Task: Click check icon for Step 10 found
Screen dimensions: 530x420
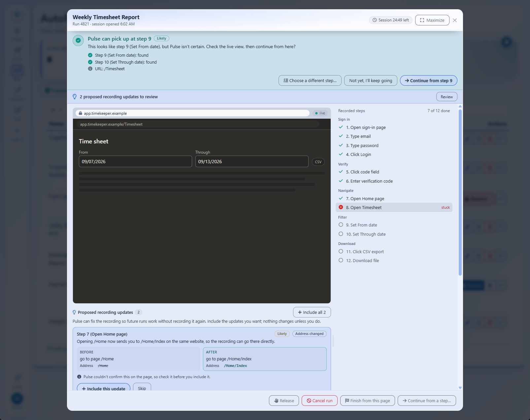Action: tap(90, 62)
